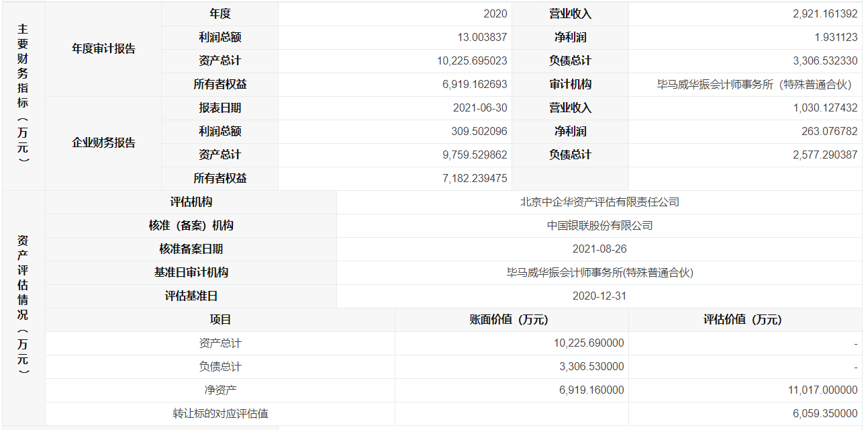Click net profit value 1.931123
The image size is (868, 430).
(x=834, y=38)
